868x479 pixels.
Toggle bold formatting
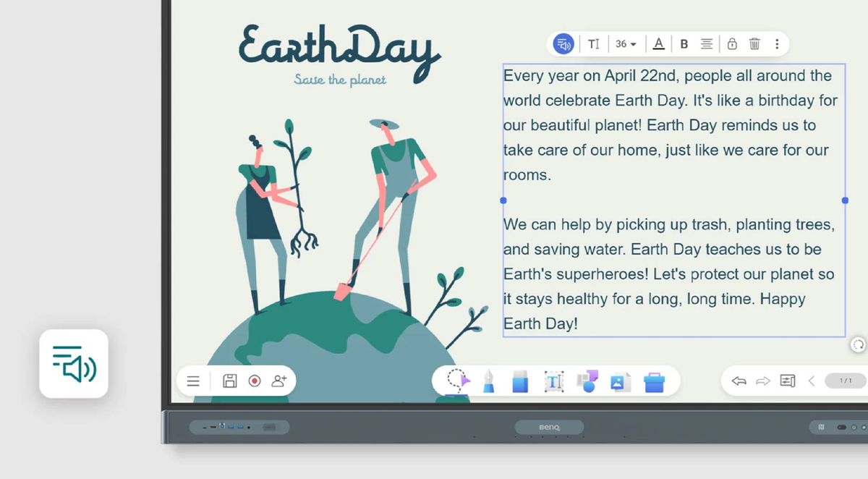(x=684, y=44)
